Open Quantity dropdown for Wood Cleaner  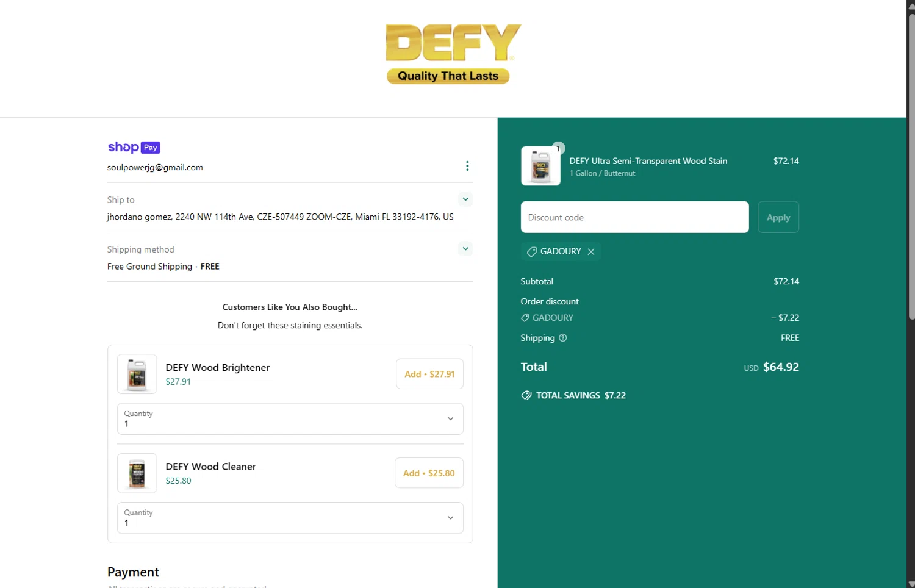[x=290, y=518]
